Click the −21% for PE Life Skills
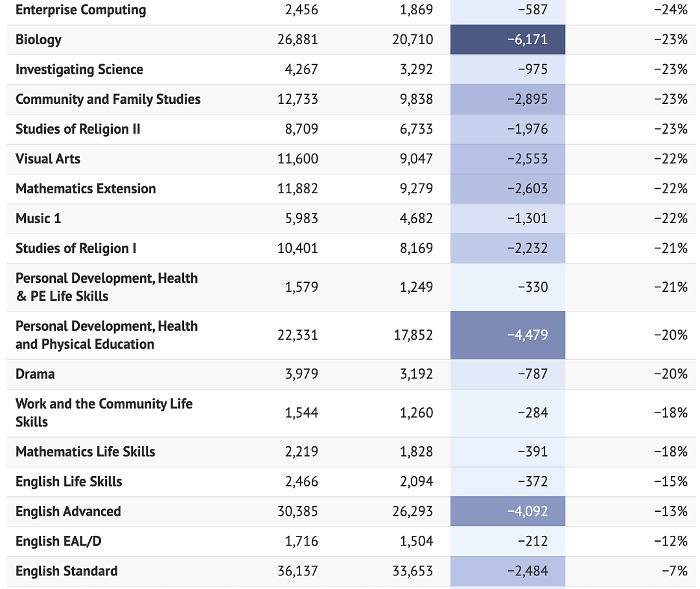 pos(671,287)
